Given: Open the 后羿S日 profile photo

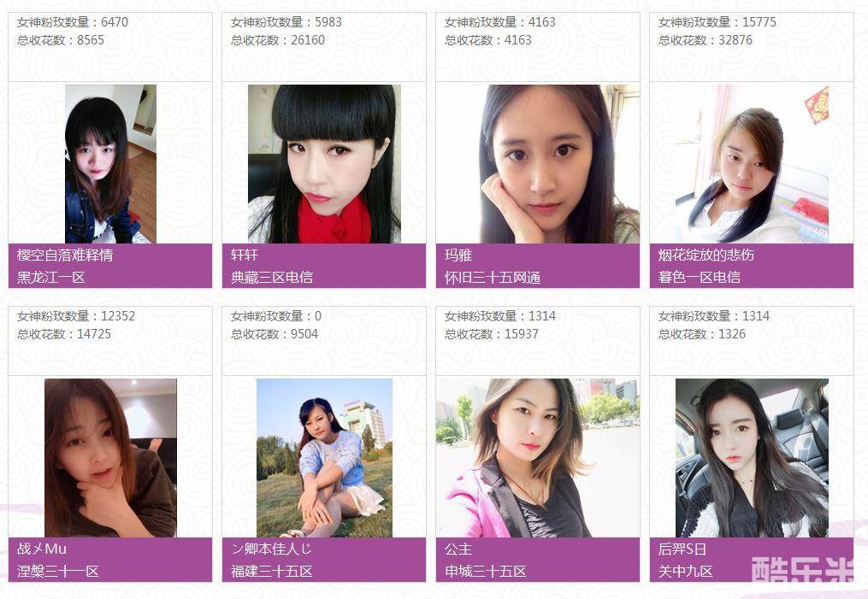Looking at the screenshot, I should [x=752, y=458].
